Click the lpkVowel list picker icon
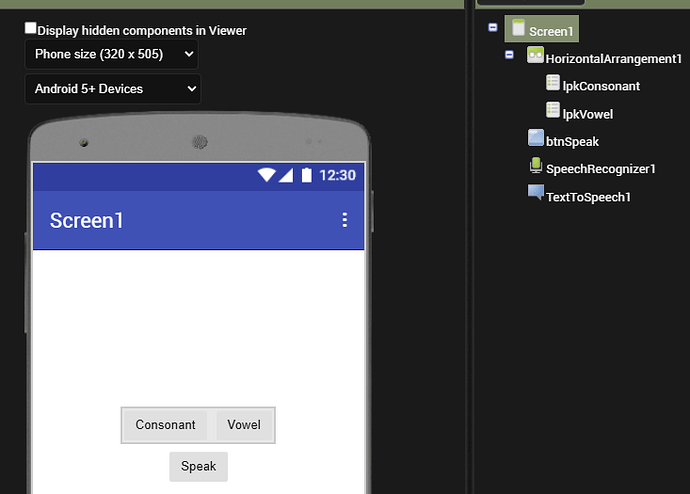 click(552, 113)
